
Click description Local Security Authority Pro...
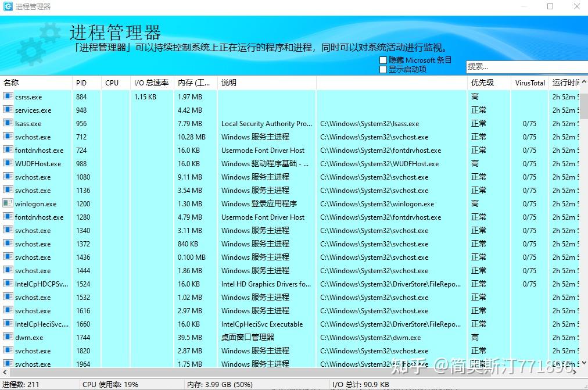tap(267, 123)
